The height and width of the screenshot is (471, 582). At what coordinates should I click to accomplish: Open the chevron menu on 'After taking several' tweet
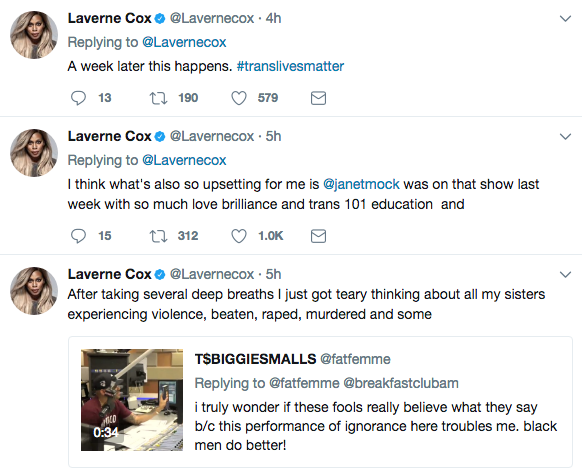coord(565,275)
